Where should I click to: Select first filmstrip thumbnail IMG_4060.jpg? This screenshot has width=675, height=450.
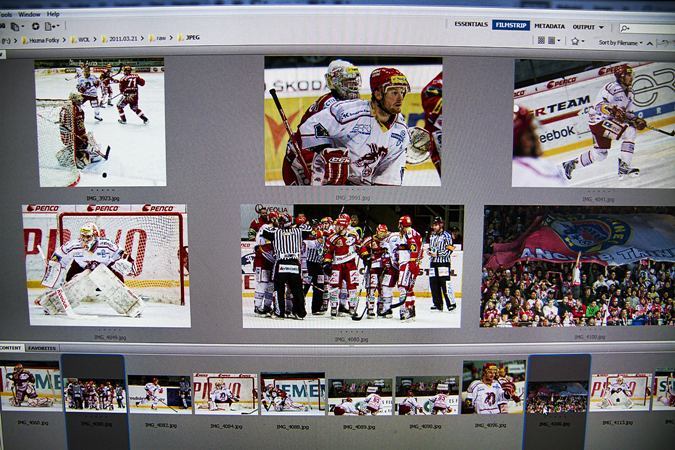31,385
